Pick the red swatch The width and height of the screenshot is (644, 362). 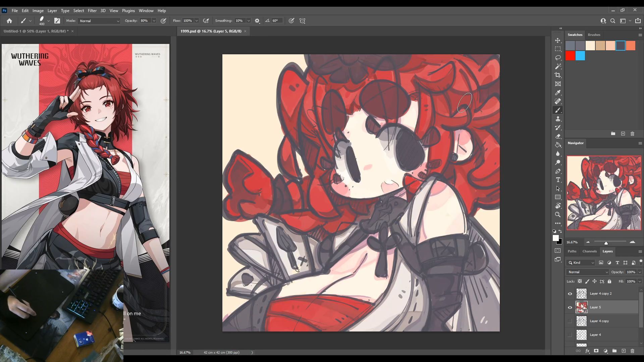[x=570, y=56]
